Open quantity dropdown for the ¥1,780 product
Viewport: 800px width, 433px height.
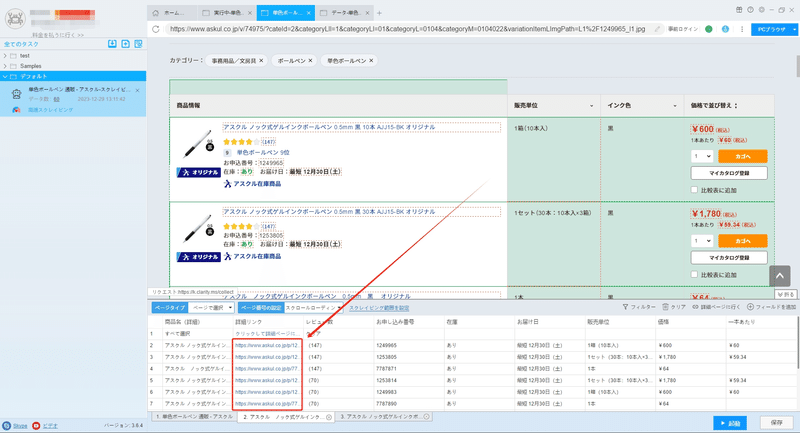click(702, 241)
